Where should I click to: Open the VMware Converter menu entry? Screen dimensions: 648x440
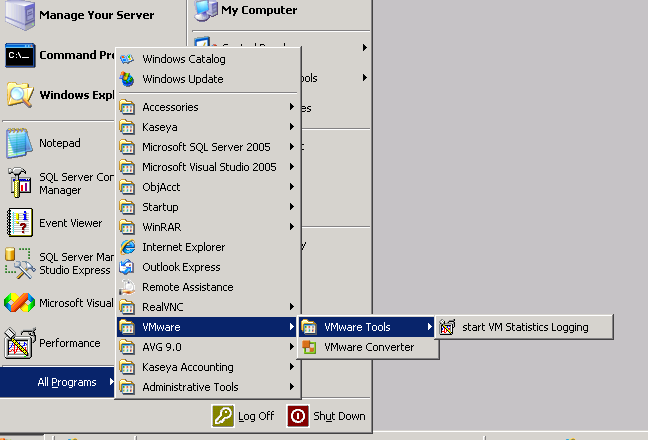point(367,347)
